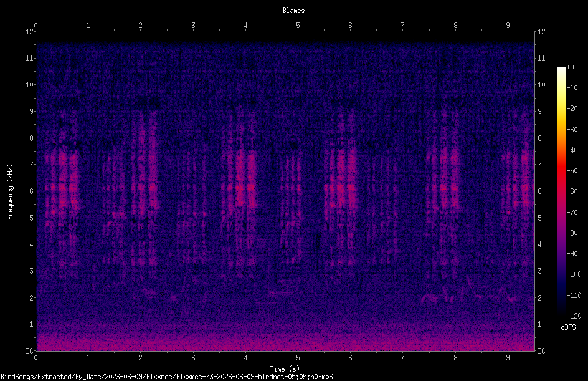Click the "1" tick on the bottom time axis
Screen dimensions: 588x381
pos(88,358)
